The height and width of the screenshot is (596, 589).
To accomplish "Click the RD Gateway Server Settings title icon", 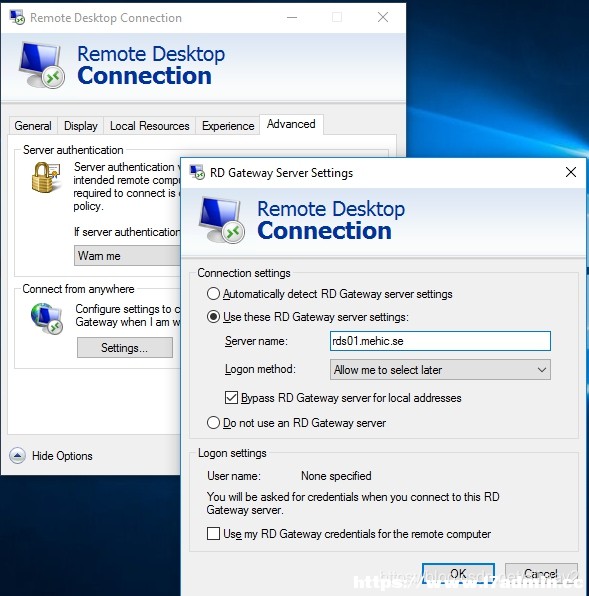I will (x=197, y=173).
